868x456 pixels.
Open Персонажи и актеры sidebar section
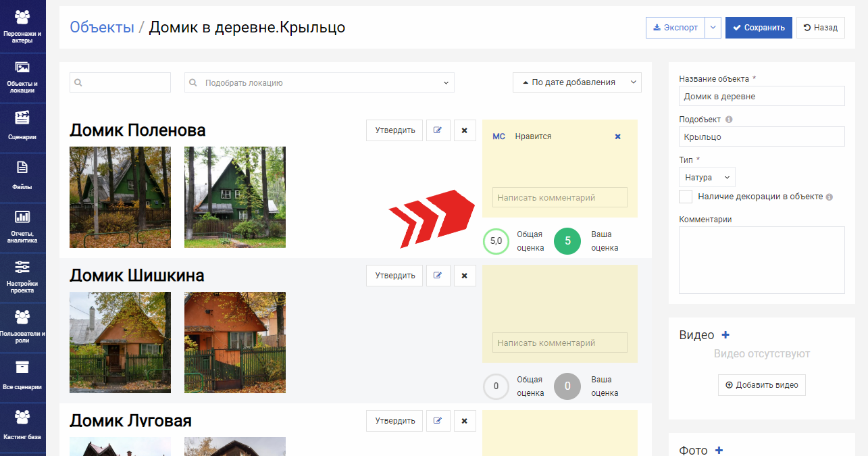(22, 26)
